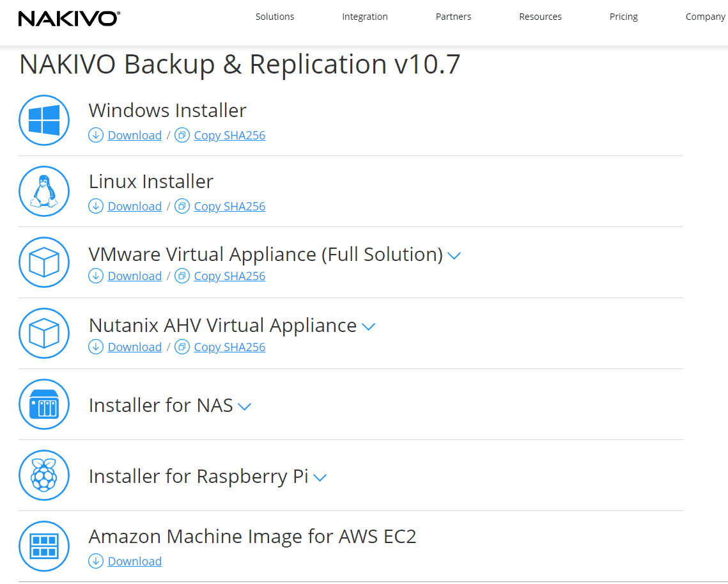Open the Solutions menu

tap(275, 17)
